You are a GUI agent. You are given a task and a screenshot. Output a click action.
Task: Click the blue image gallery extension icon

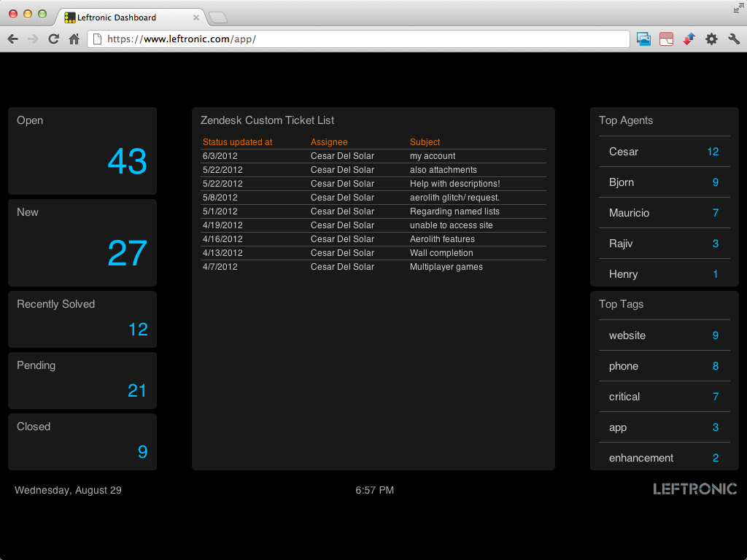click(643, 39)
